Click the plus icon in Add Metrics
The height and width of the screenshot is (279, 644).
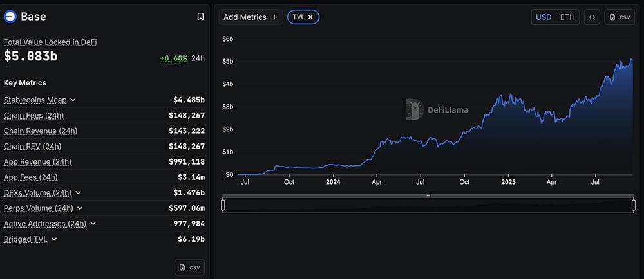click(x=274, y=17)
